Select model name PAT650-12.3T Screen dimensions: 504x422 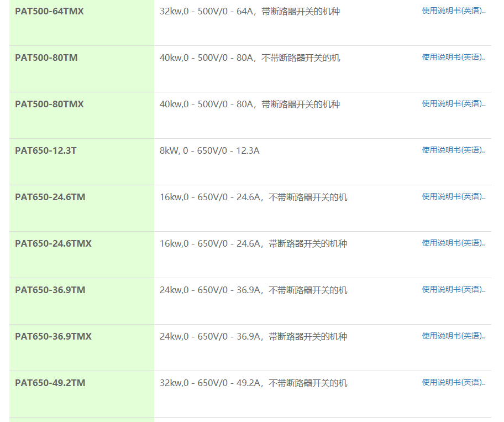tap(46, 150)
